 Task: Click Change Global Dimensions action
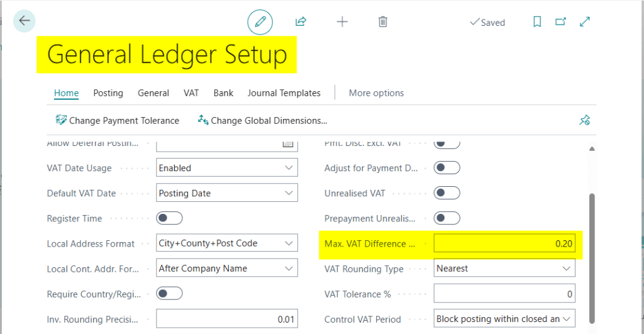point(263,120)
